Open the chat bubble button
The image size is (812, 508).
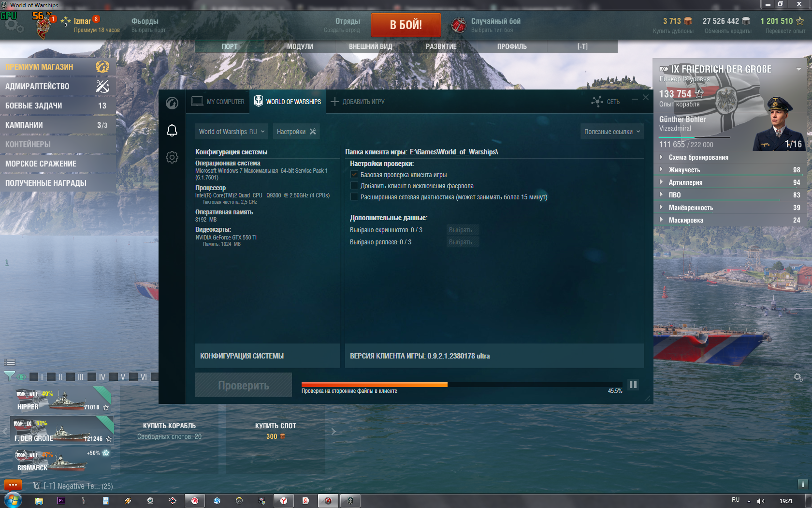[x=13, y=484]
